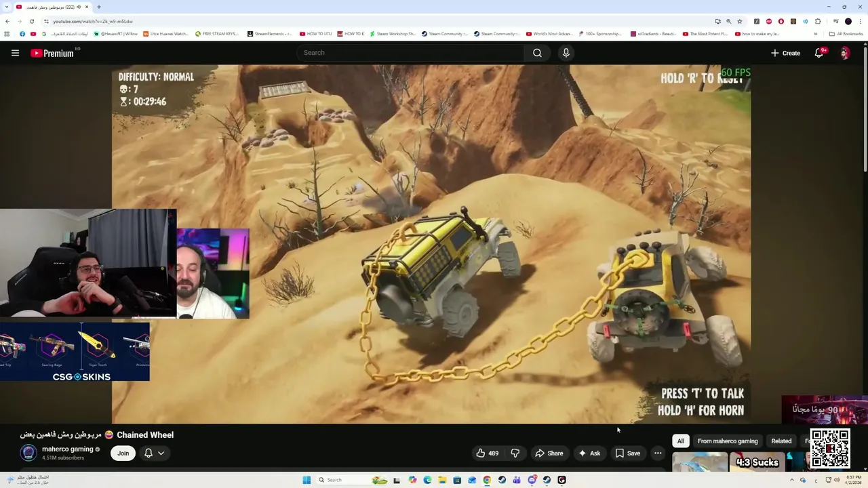
Task: Open FREE STEAM KEYS bookmark
Action: 217,34
